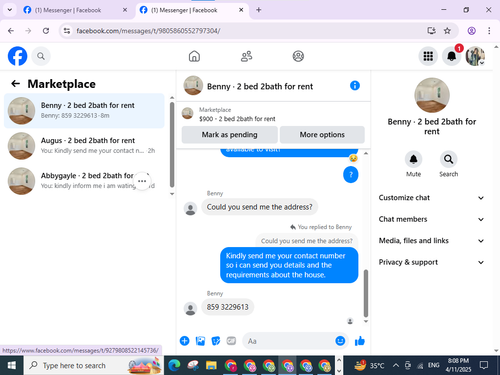
Task: Click the 'Kindly send me your contact number' message
Action: 289,265
